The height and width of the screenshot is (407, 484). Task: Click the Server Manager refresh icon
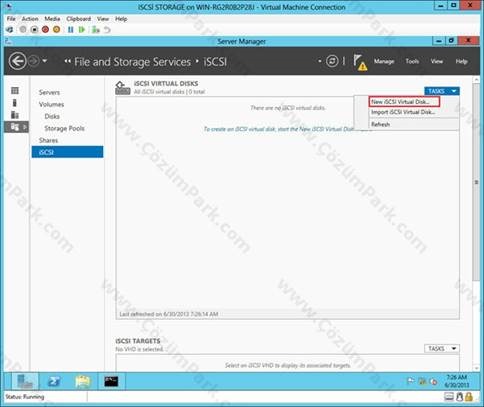(332, 61)
